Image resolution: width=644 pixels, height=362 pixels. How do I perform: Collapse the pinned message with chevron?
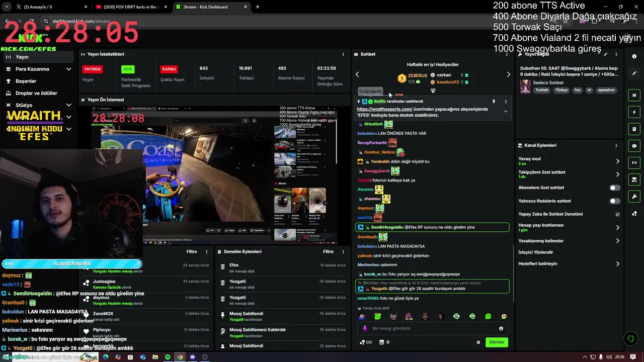506,111
